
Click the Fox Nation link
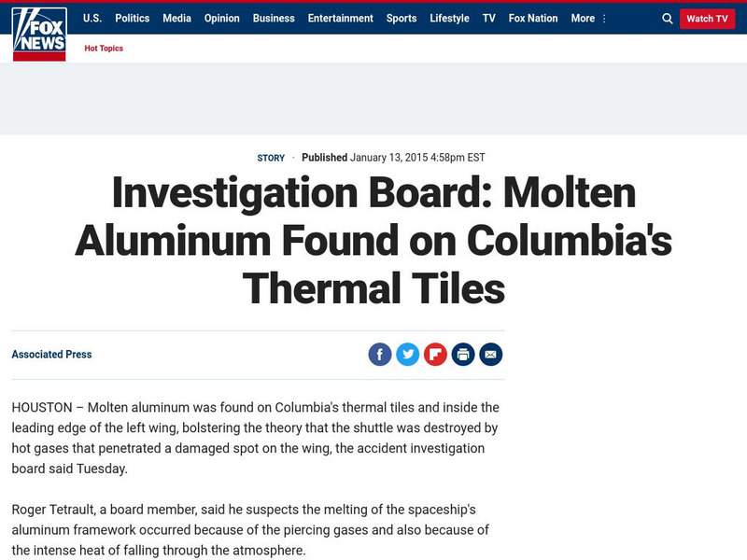[x=533, y=19]
